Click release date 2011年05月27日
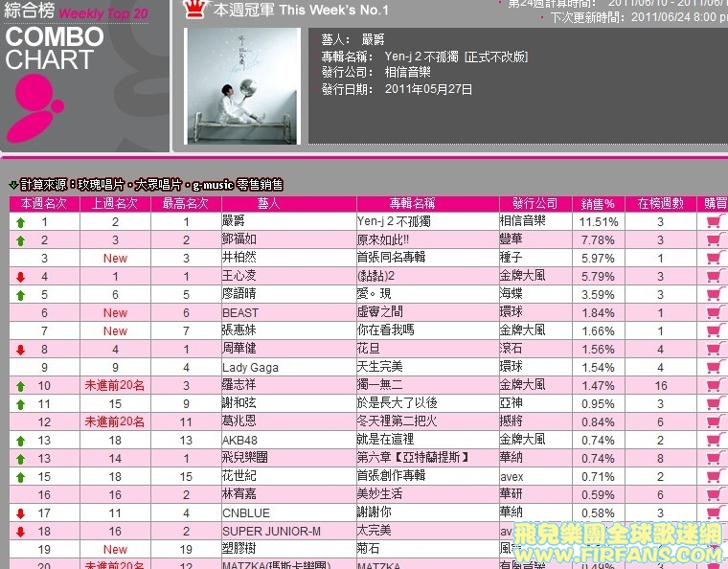728x569 pixels. click(428, 89)
